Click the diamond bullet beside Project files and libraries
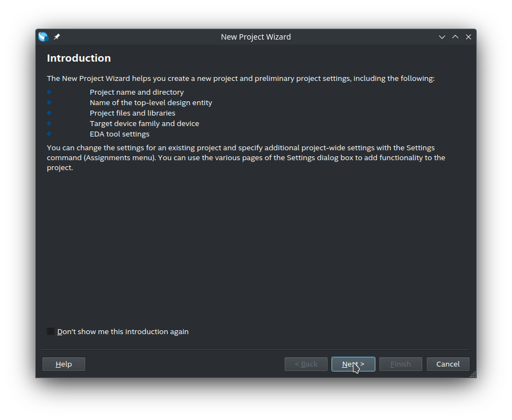 [49, 113]
